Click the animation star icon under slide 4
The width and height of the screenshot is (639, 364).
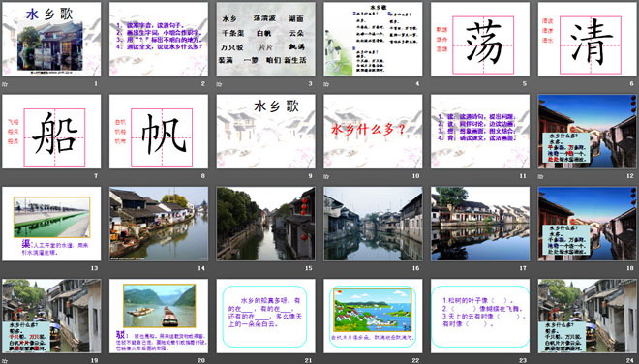(326, 84)
